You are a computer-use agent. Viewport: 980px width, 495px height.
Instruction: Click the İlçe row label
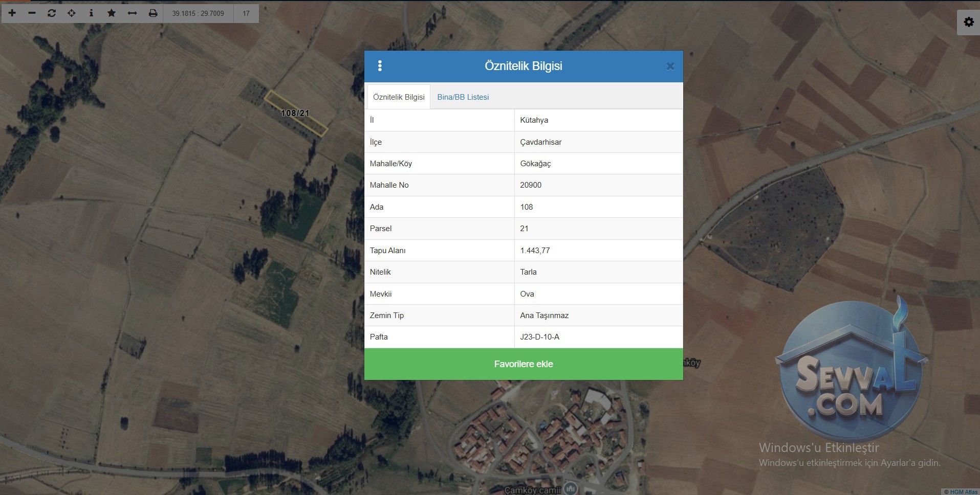376,142
